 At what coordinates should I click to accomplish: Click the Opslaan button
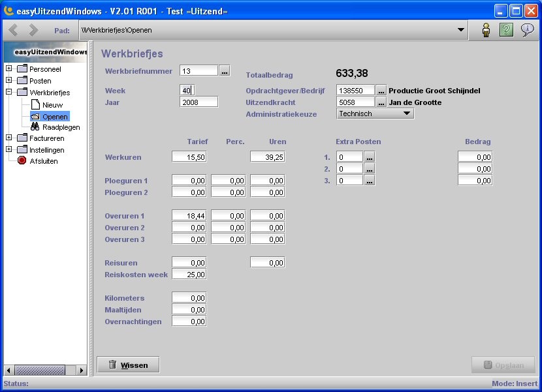pos(503,365)
